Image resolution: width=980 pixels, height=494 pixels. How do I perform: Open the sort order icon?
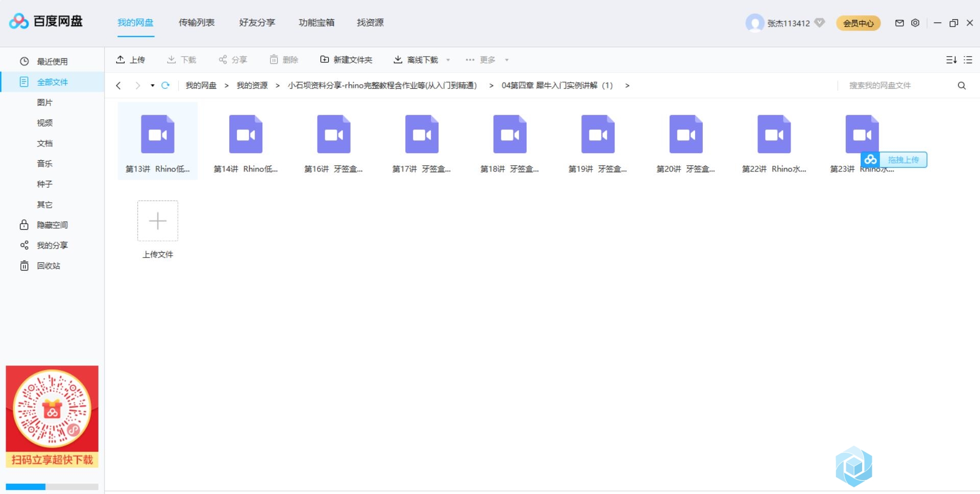pos(951,60)
